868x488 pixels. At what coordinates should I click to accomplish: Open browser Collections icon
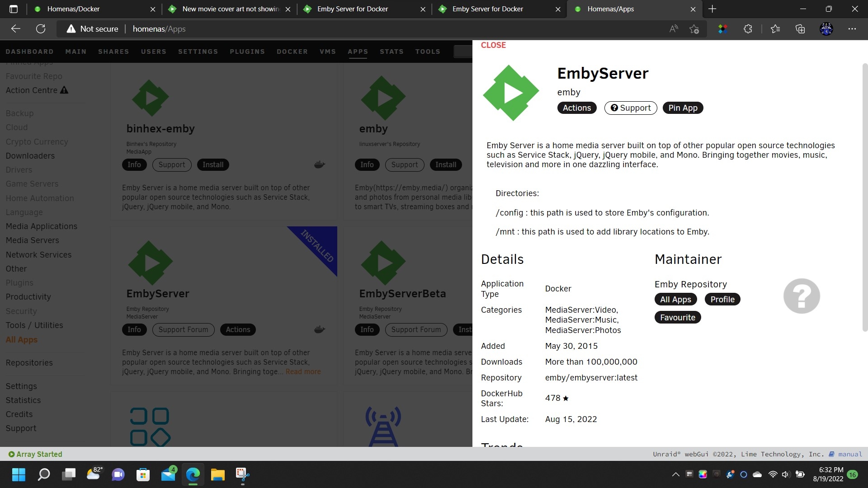coord(800,28)
